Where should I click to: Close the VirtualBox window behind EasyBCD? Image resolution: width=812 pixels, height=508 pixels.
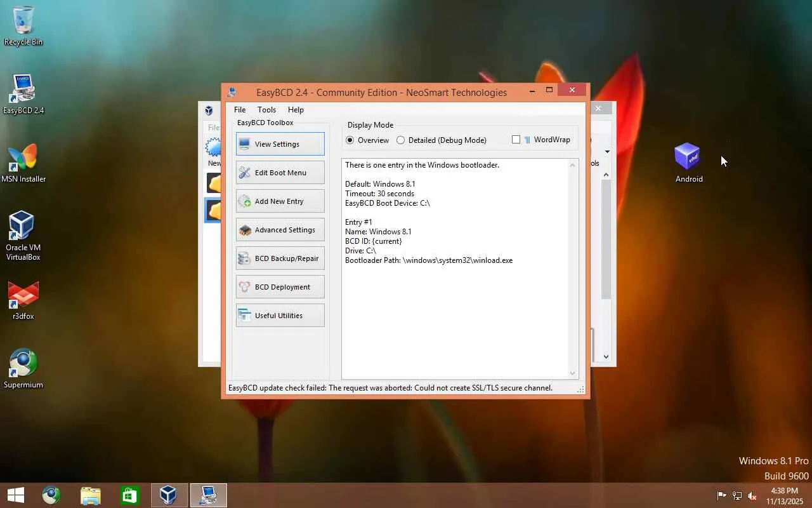[598, 109]
